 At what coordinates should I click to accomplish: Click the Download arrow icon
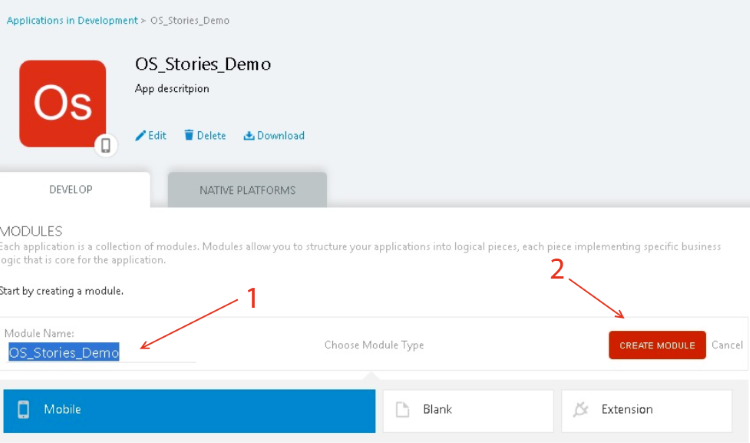point(249,136)
